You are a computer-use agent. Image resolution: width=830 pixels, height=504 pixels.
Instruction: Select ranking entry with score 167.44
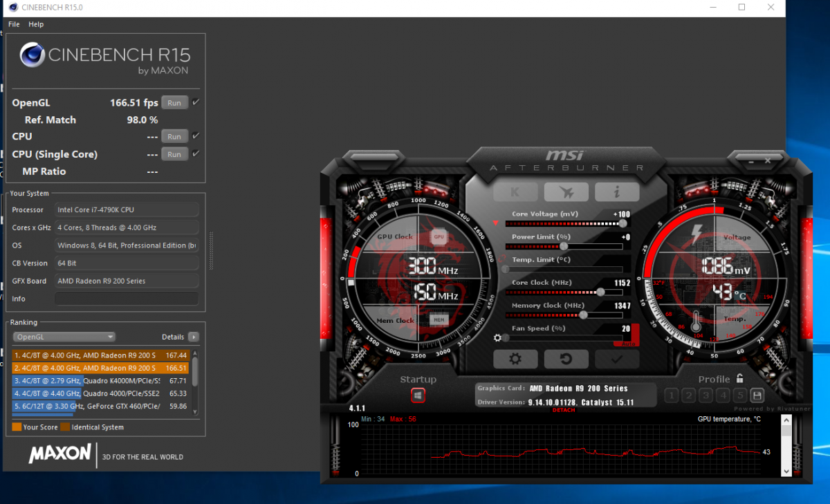pos(100,355)
